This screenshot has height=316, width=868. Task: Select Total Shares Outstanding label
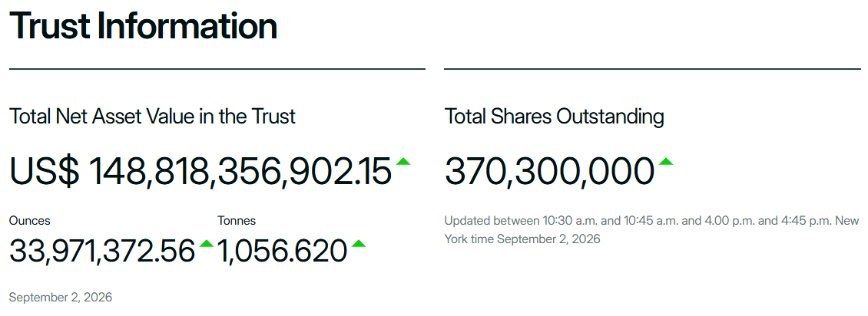[554, 117]
